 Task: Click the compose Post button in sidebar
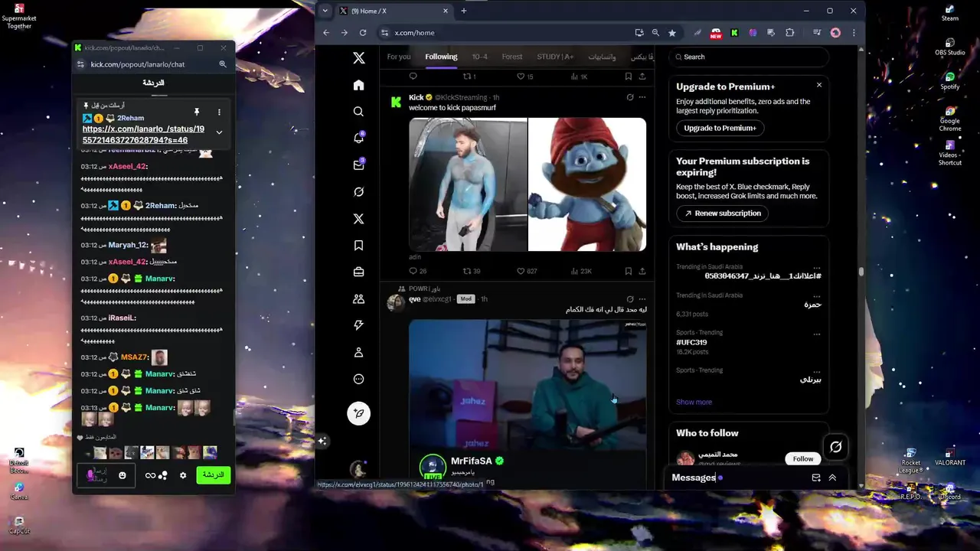pos(358,413)
